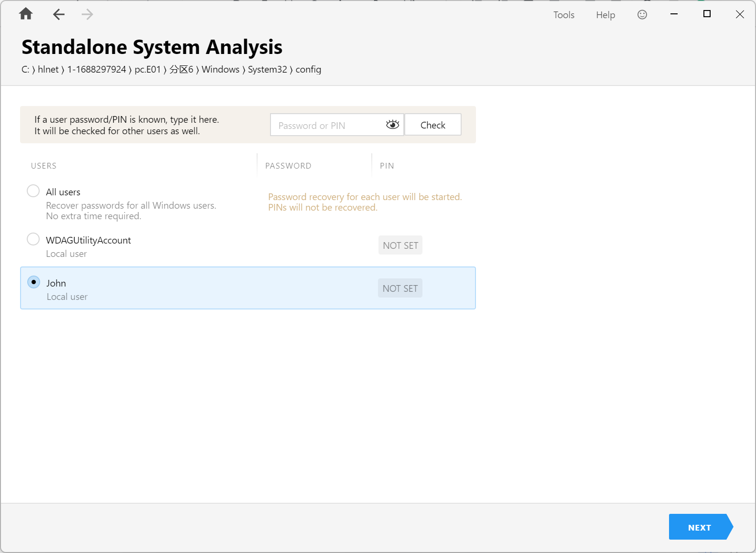Screen dimensions: 756x553
Task: Open the Tools menu
Action: pos(564,15)
